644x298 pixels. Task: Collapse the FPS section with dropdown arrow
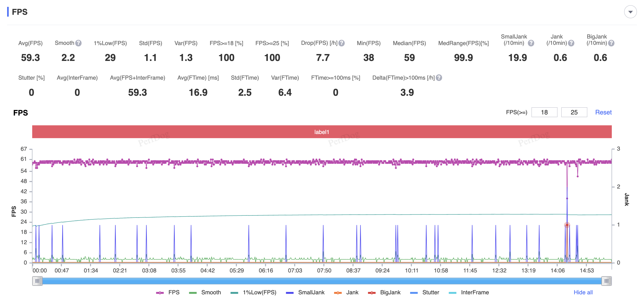pyautogui.click(x=630, y=12)
